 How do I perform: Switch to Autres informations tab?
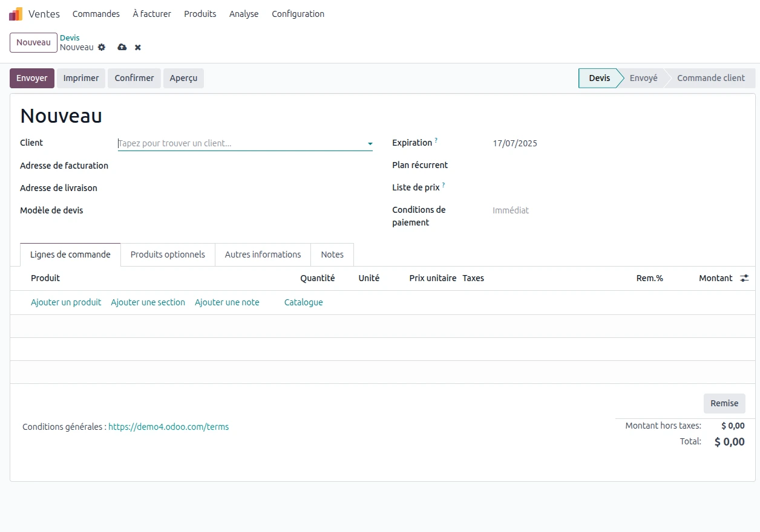(263, 255)
